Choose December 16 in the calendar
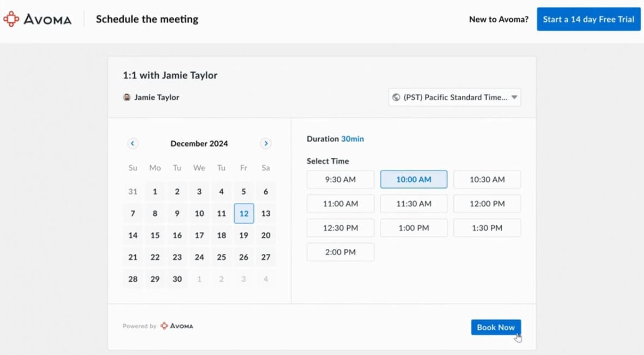The image size is (644, 355). pos(177,235)
